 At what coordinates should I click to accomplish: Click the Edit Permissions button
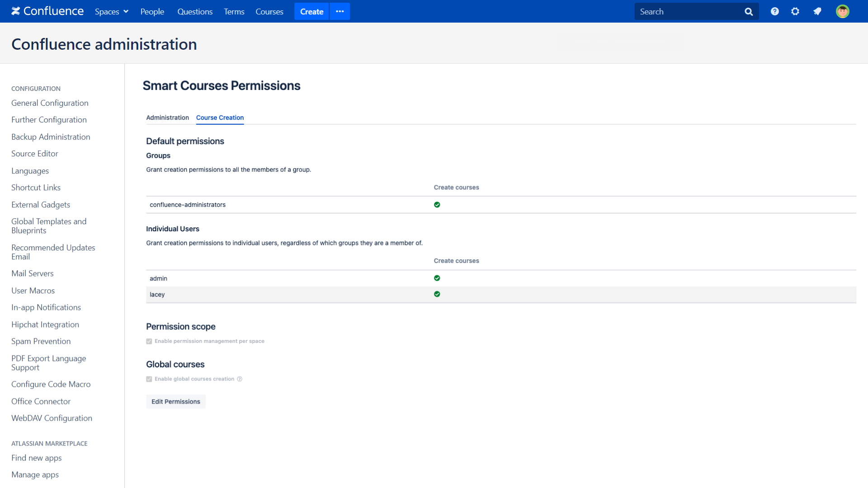pos(176,402)
